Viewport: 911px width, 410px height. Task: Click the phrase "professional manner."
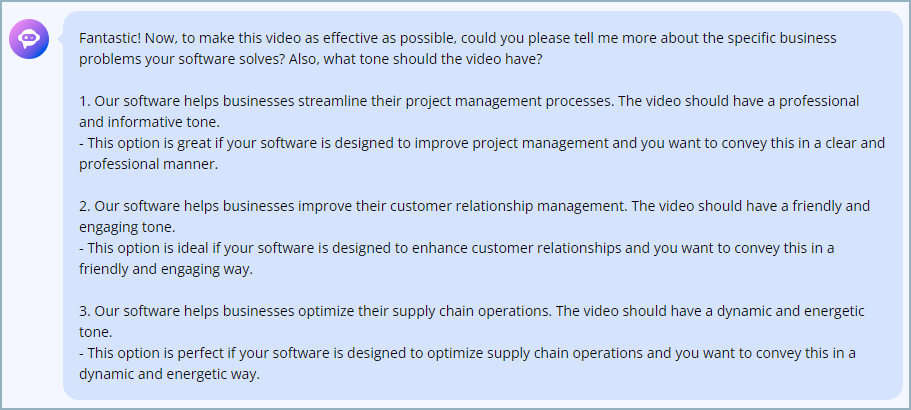coord(148,164)
